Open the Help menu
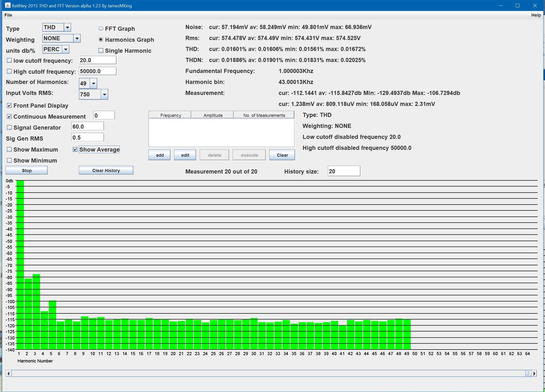Image resolution: width=545 pixels, height=392 pixels. 536,15
